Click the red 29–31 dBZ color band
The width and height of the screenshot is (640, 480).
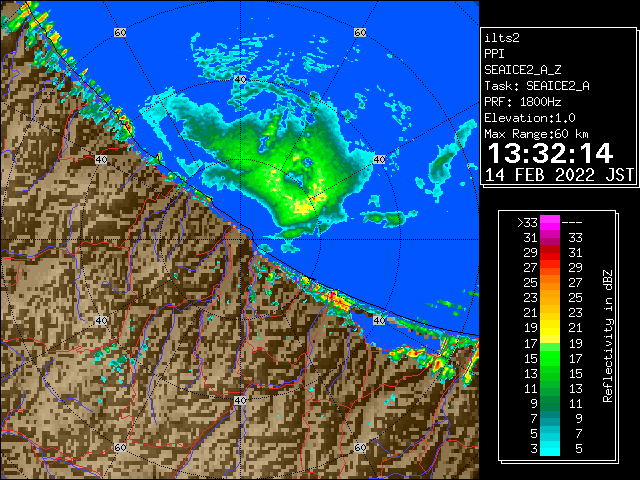pos(550,253)
